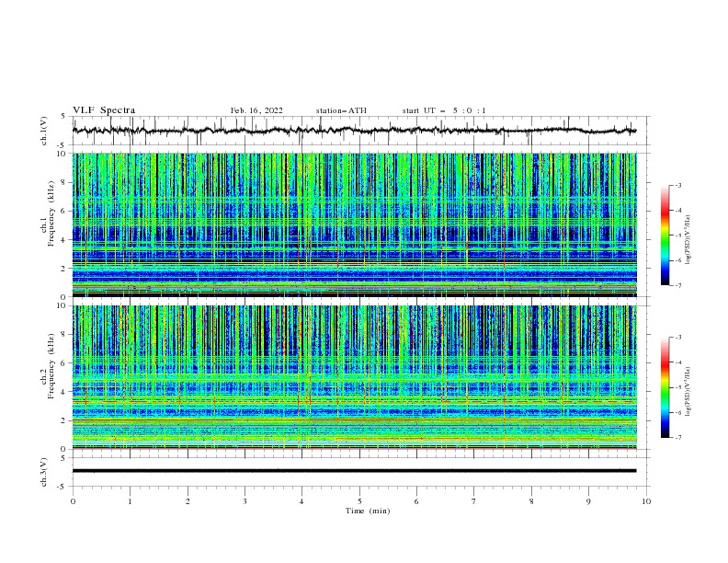
Task: Click the "ch.1(V)" axis label
Action: tap(44, 131)
